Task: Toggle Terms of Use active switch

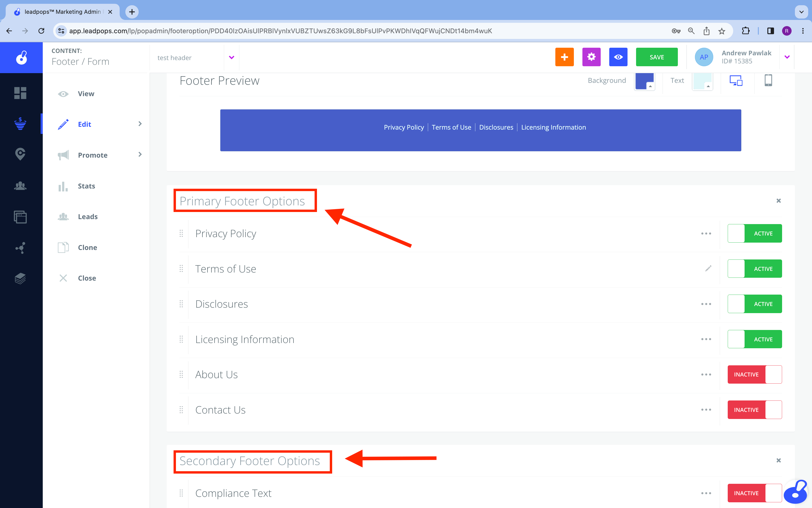Action: coord(755,269)
